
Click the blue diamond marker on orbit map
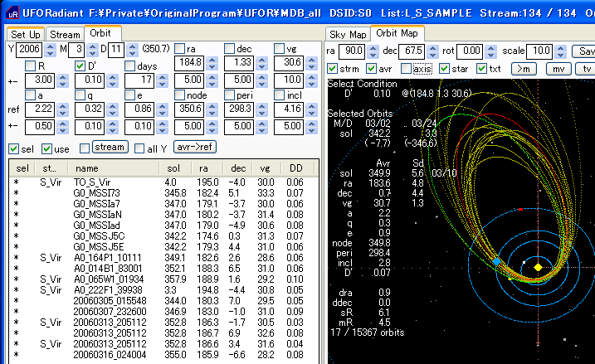(496, 261)
